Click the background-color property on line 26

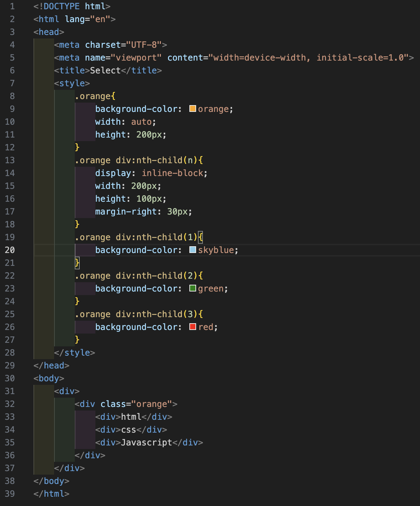(x=136, y=327)
